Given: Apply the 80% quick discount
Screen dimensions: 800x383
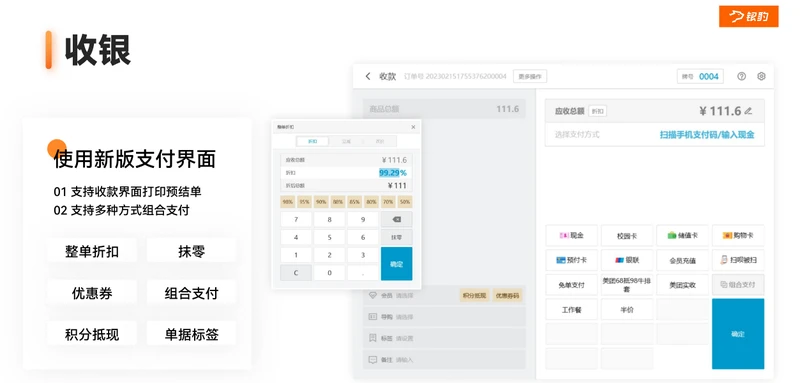Looking at the screenshot, I should pos(371,201).
